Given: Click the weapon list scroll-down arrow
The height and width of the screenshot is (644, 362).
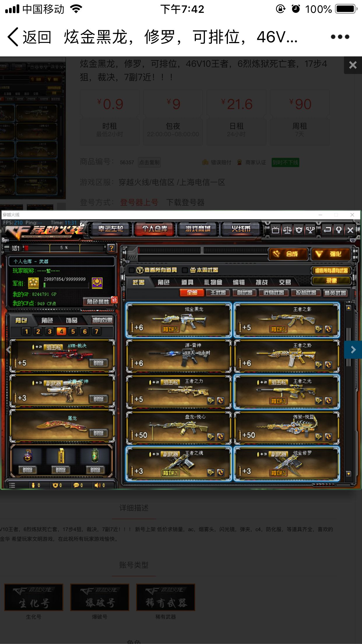Looking at the screenshot, I should click(348, 474).
